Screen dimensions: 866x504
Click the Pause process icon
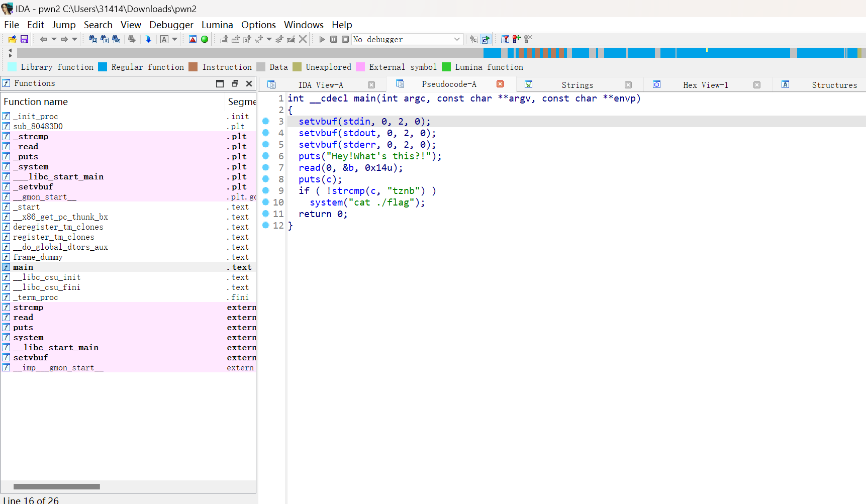pyautogui.click(x=334, y=39)
